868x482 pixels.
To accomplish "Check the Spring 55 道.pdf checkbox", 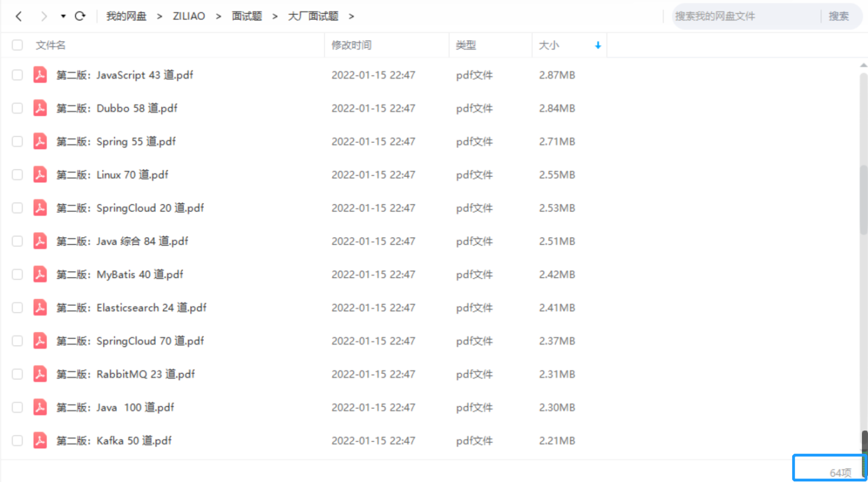I will coord(17,141).
